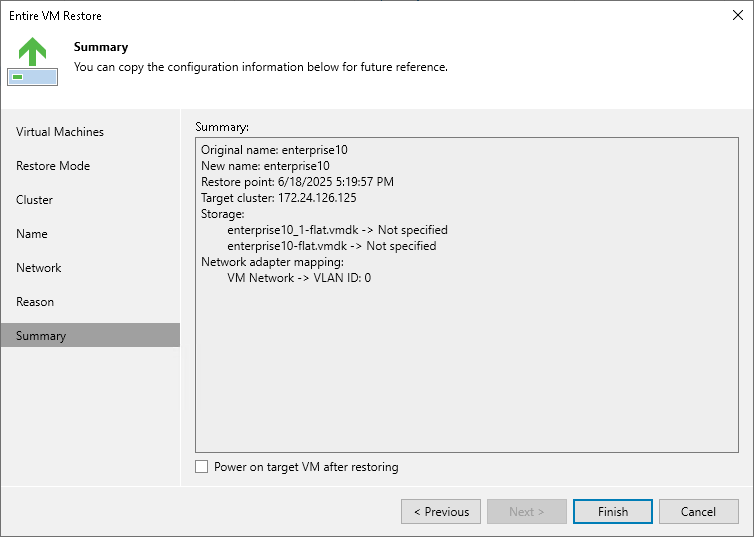Click Finish to start restore

coord(613,512)
